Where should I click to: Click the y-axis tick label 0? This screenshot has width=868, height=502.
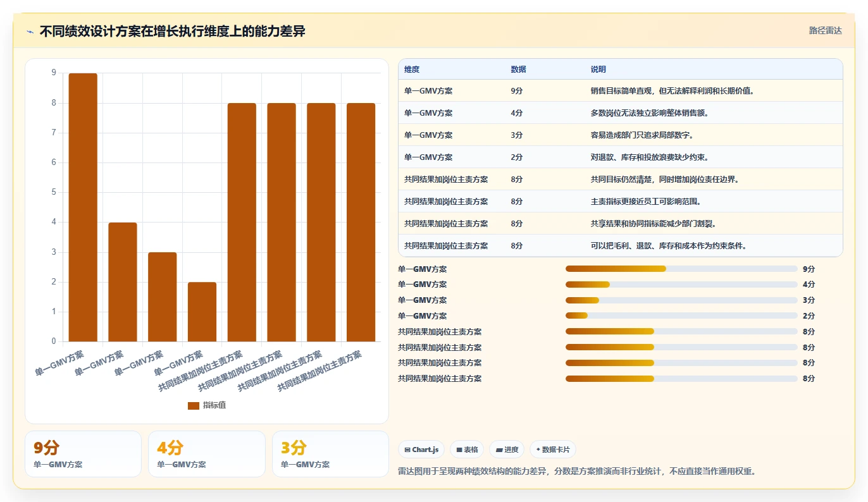(54, 341)
